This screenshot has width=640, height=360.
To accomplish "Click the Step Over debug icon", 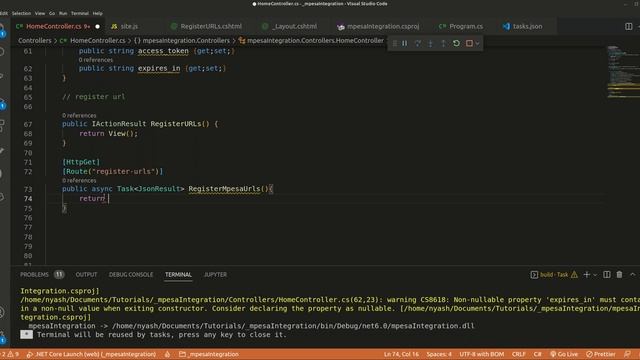I will pos(418,43).
